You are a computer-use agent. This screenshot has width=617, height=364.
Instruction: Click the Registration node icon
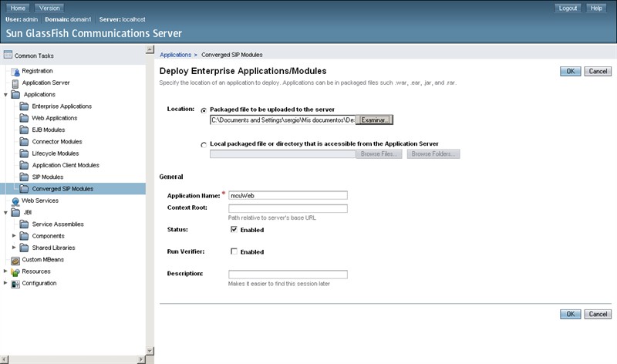[15, 71]
